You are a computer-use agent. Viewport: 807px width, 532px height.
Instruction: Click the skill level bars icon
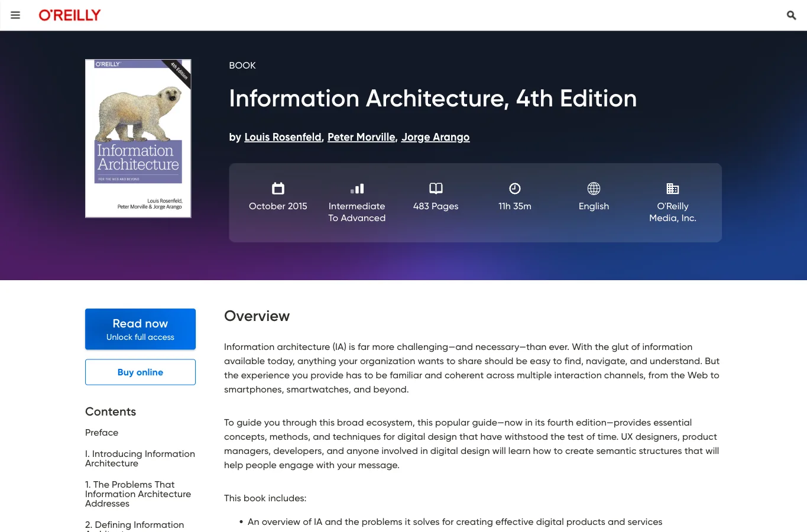[357, 189]
